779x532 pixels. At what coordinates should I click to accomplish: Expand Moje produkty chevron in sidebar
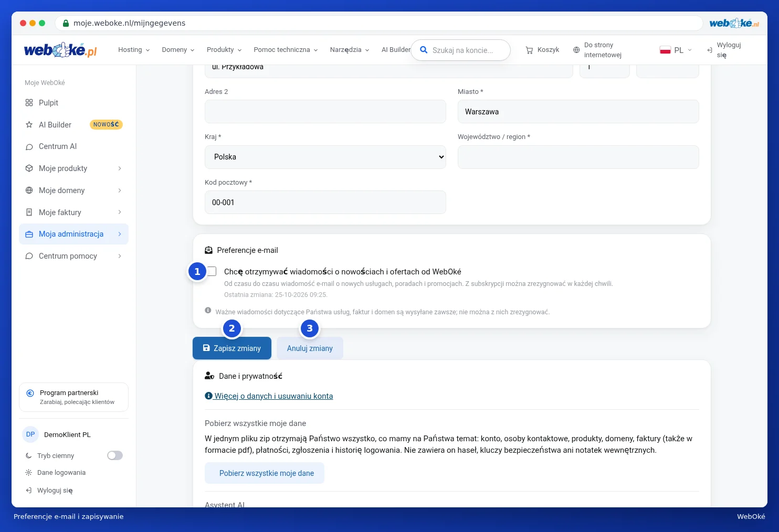120,168
